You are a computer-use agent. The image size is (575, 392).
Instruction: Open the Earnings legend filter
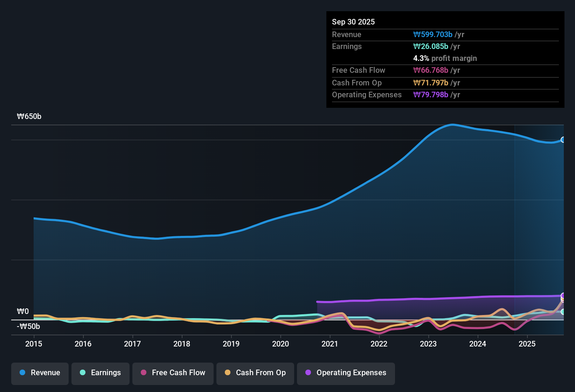100,373
